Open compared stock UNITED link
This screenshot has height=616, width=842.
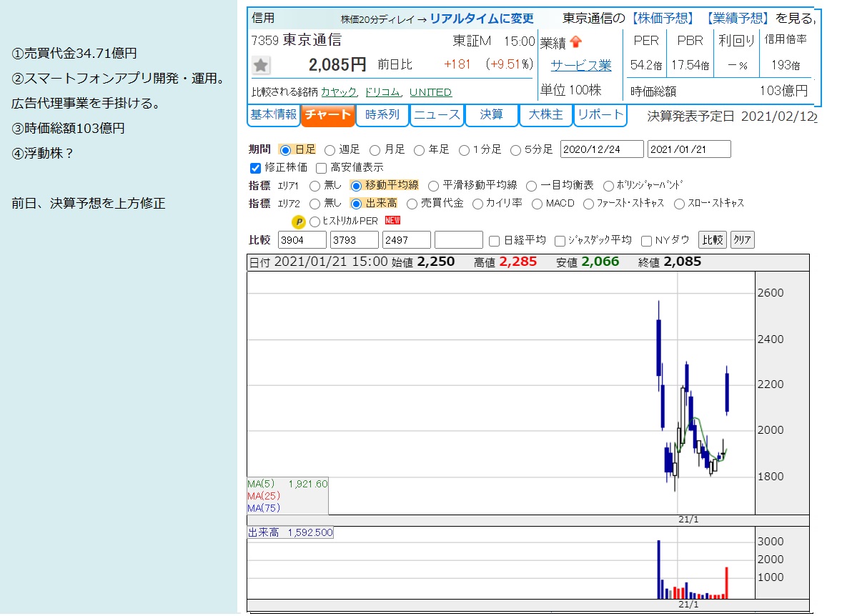click(x=430, y=92)
